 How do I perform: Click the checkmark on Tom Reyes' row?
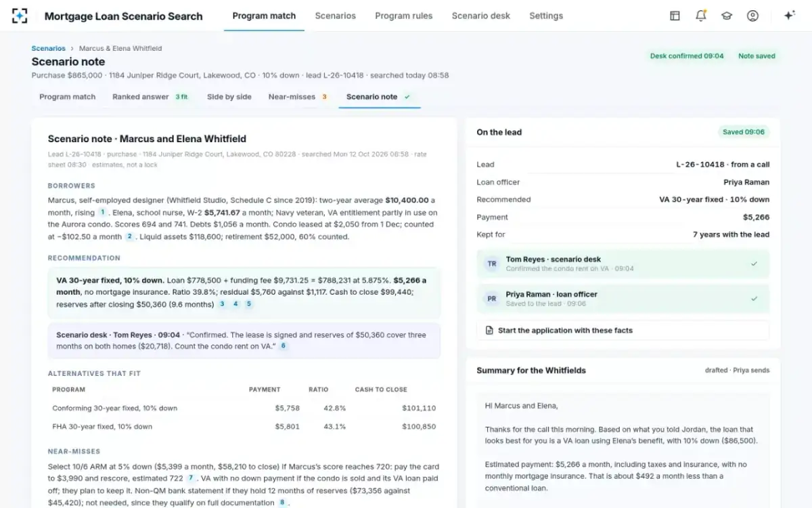click(x=754, y=263)
